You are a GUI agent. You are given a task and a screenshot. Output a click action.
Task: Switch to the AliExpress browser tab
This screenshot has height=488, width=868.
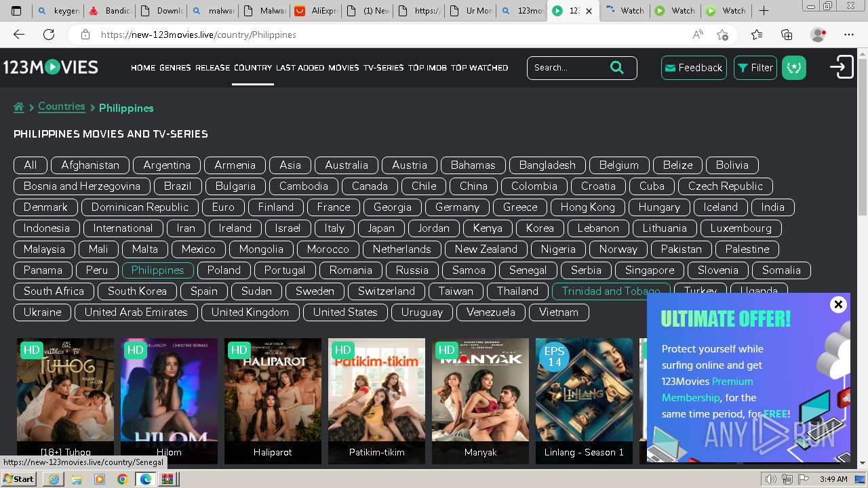316,11
